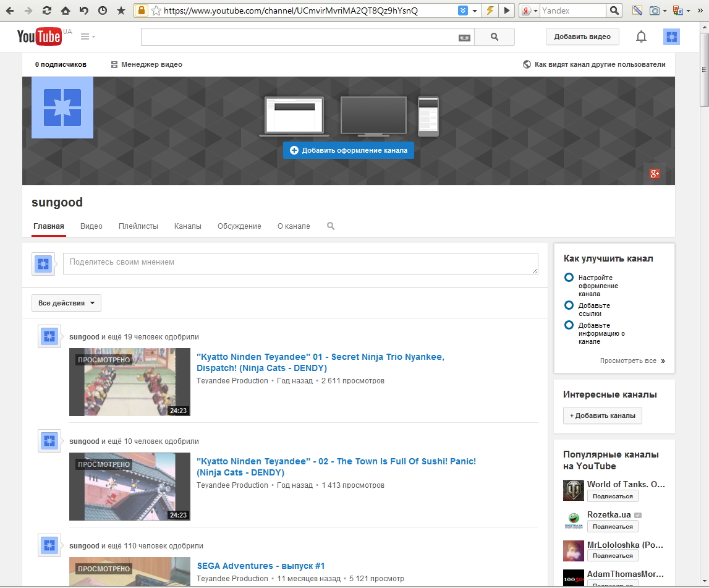This screenshot has height=588, width=709.
Task: Open notifications bell icon
Action: [641, 36]
